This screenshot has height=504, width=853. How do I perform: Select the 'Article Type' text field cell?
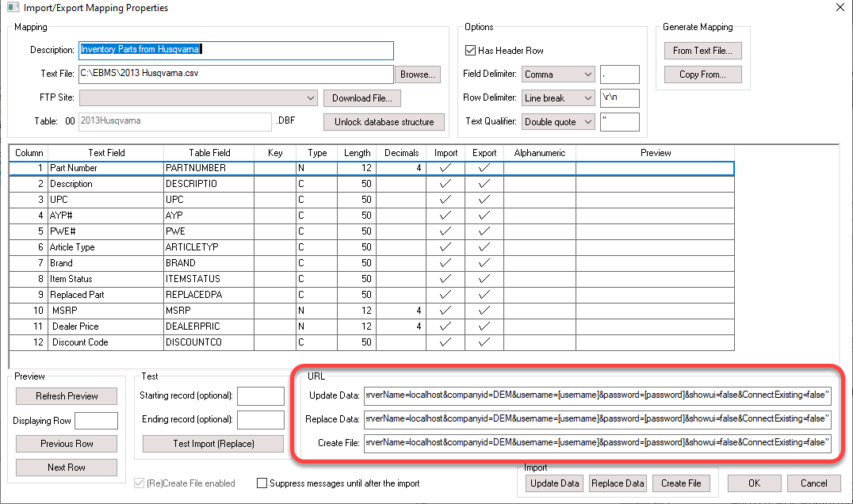105,246
